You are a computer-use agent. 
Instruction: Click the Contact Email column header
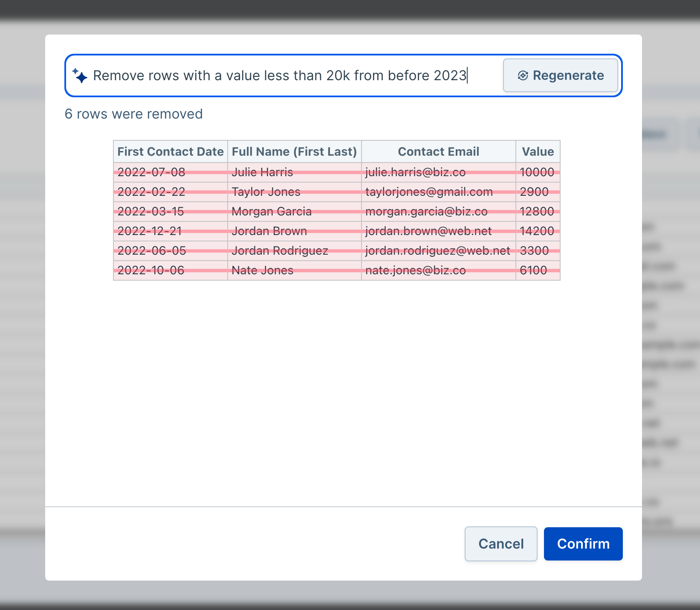click(439, 151)
